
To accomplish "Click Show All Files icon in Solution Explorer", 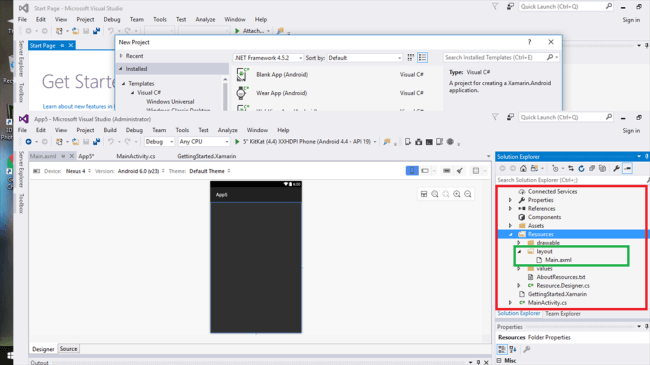I will 602,168.
